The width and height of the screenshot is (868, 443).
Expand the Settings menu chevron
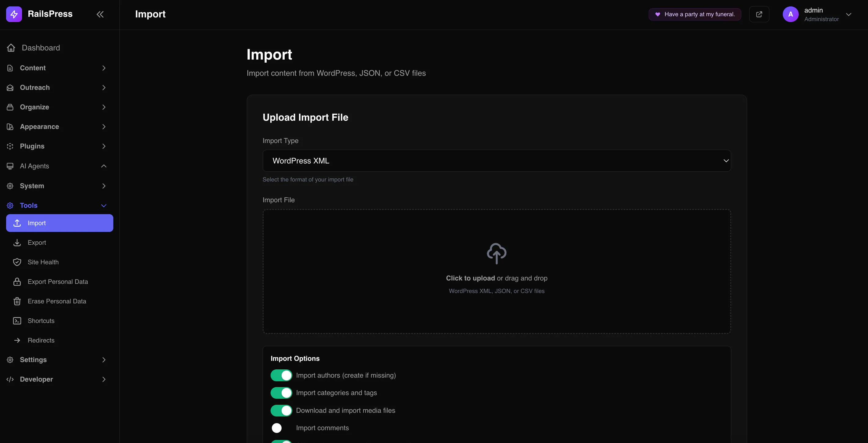click(x=104, y=360)
